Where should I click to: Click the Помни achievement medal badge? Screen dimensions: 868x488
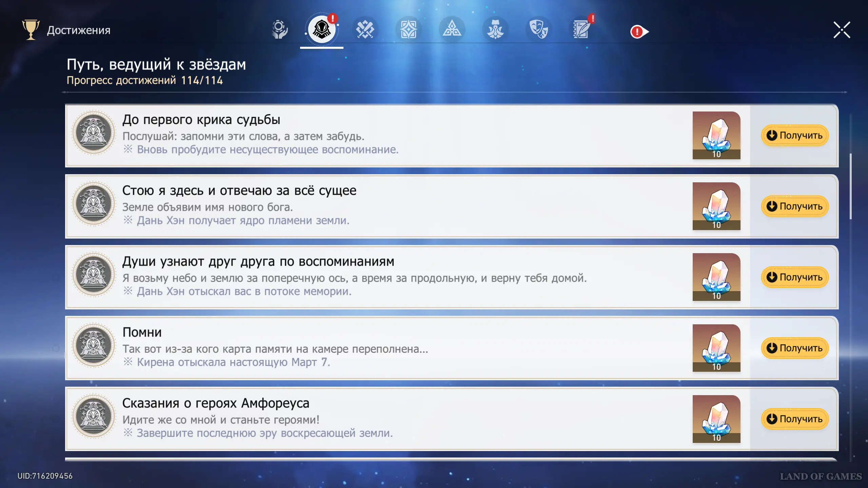tap(94, 345)
